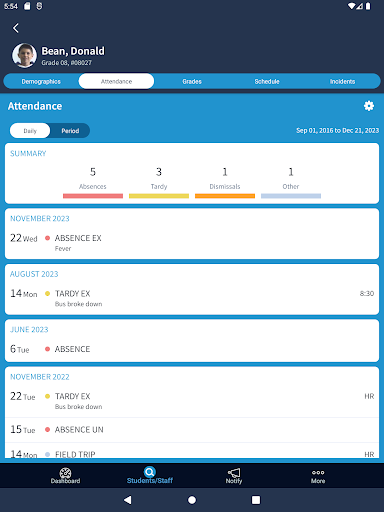Click the Wi-Fi status bar icon
Viewport: 384px width, 512px height.
[x=352, y=6]
